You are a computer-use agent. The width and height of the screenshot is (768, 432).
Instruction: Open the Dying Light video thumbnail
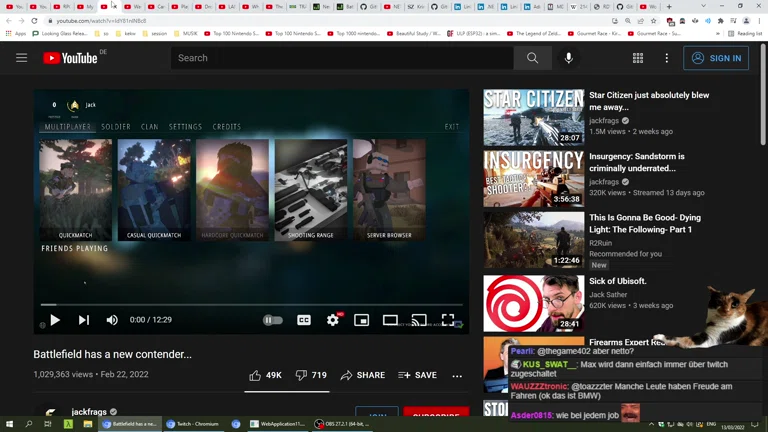point(533,240)
